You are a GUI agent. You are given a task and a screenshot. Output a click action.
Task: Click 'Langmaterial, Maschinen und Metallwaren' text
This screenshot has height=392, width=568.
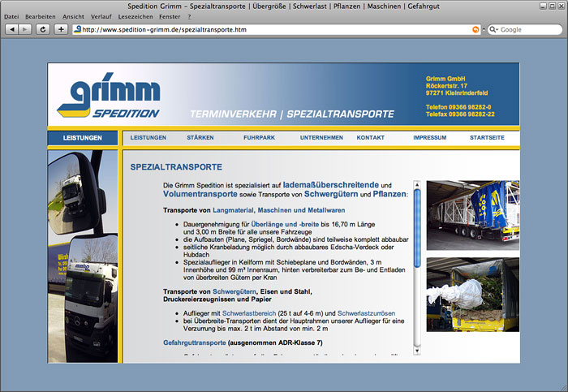pyautogui.click(x=278, y=210)
